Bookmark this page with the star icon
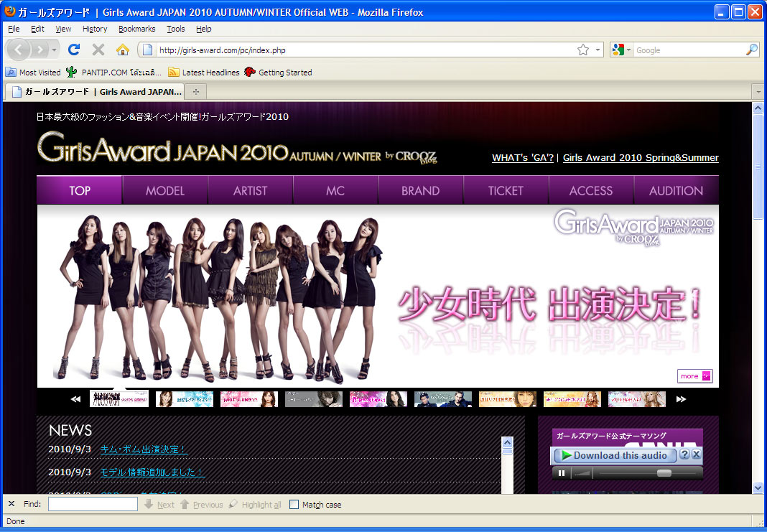 pos(582,50)
